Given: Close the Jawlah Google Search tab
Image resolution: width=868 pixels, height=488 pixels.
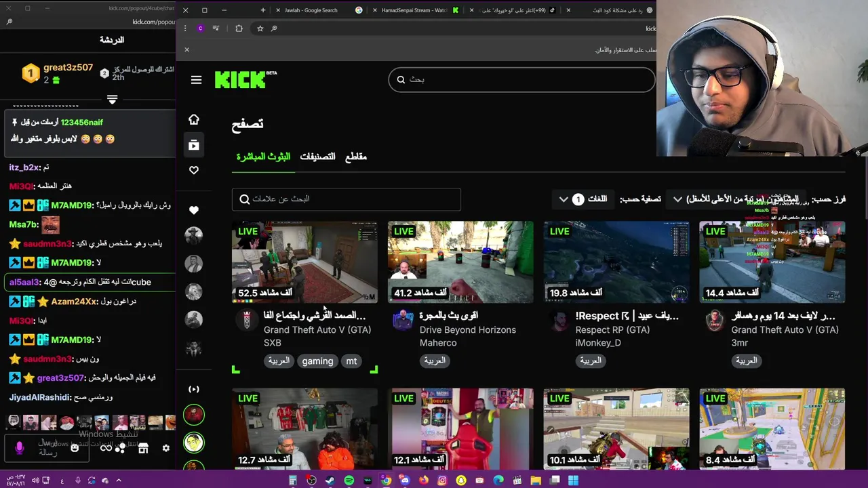Looking at the screenshot, I should pyautogui.click(x=278, y=10).
